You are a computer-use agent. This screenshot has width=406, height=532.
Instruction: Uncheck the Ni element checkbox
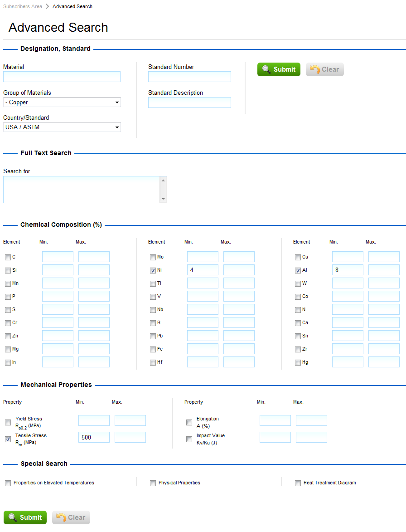(x=153, y=270)
